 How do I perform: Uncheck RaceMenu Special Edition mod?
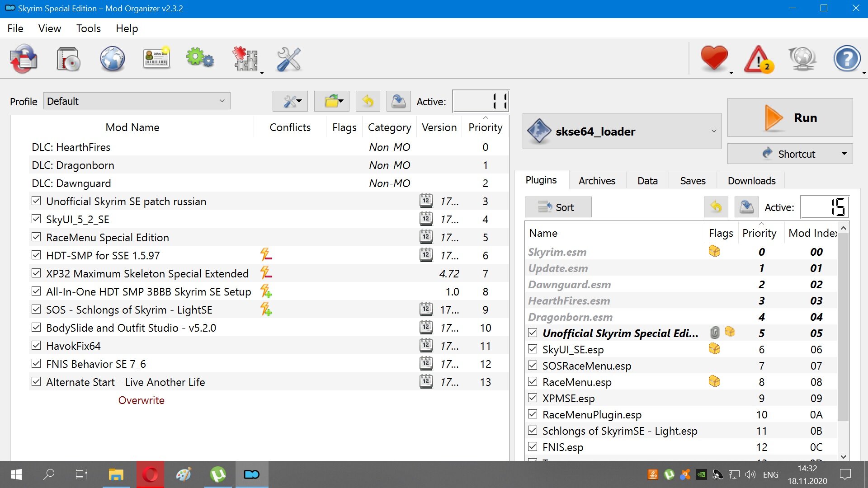tap(36, 237)
